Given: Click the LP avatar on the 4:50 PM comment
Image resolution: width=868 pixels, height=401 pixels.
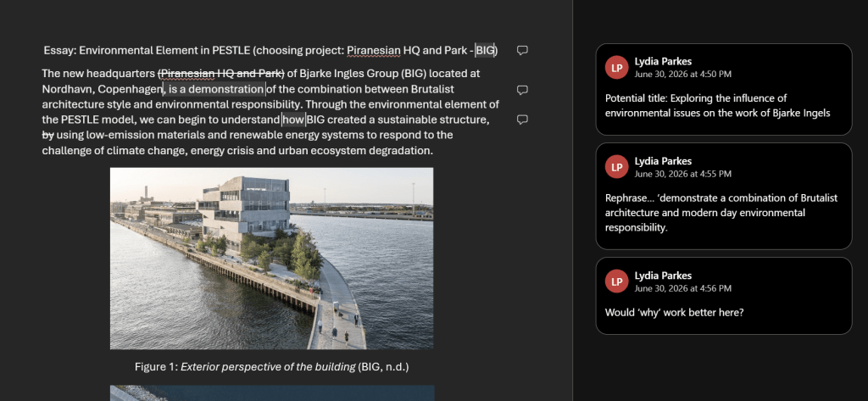Looking at the screenshot, I should [617, 68].
